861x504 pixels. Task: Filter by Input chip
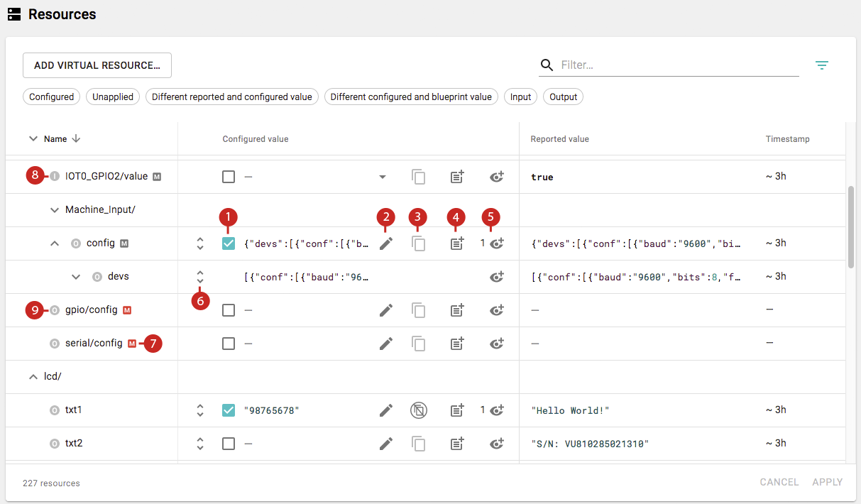[x=521, y=97]
